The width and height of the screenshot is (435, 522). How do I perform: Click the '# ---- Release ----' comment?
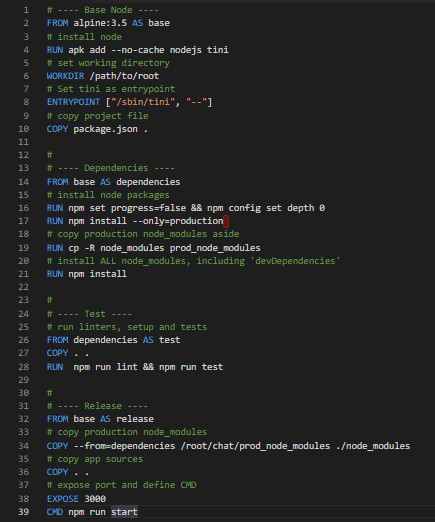coord(97,406)
